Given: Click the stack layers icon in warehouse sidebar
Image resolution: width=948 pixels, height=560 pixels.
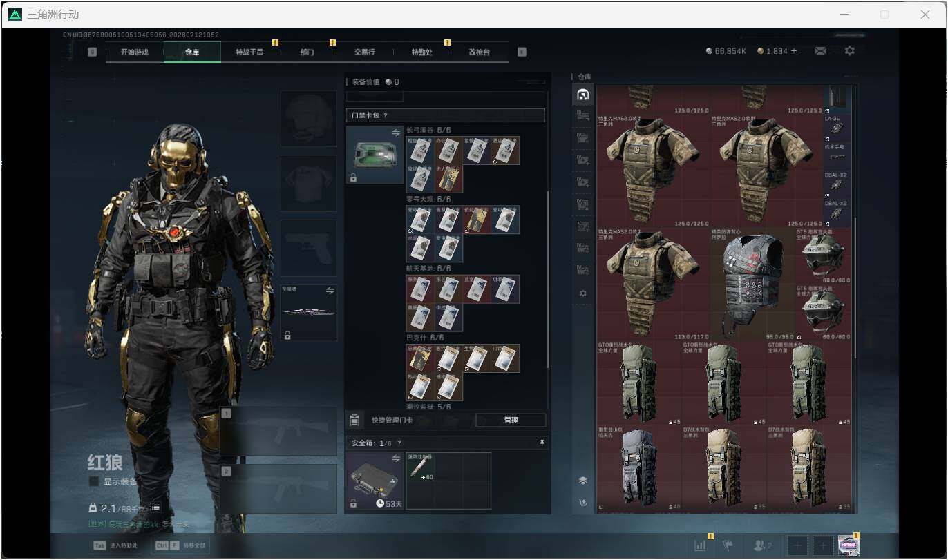Looking at the screenshot, I should (x=583, y=481).
